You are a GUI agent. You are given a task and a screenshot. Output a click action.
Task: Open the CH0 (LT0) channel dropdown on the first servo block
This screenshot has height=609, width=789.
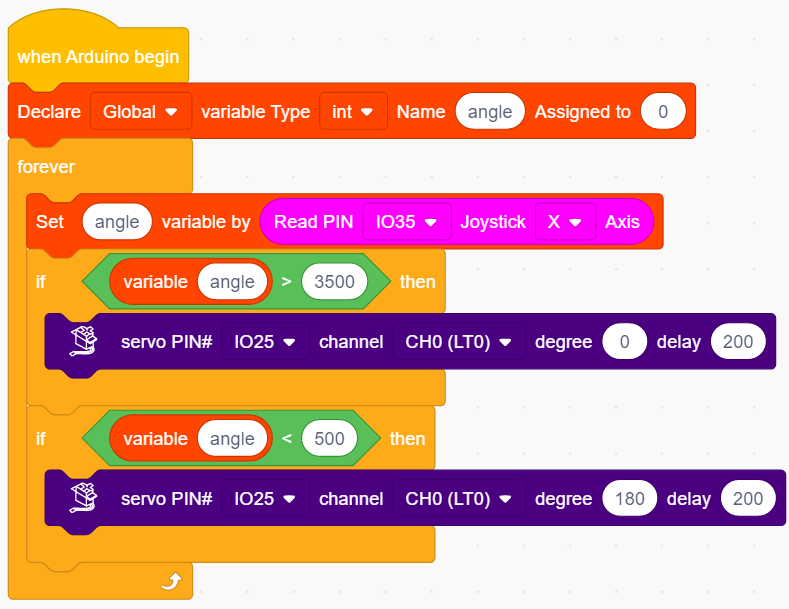point(459,342)
